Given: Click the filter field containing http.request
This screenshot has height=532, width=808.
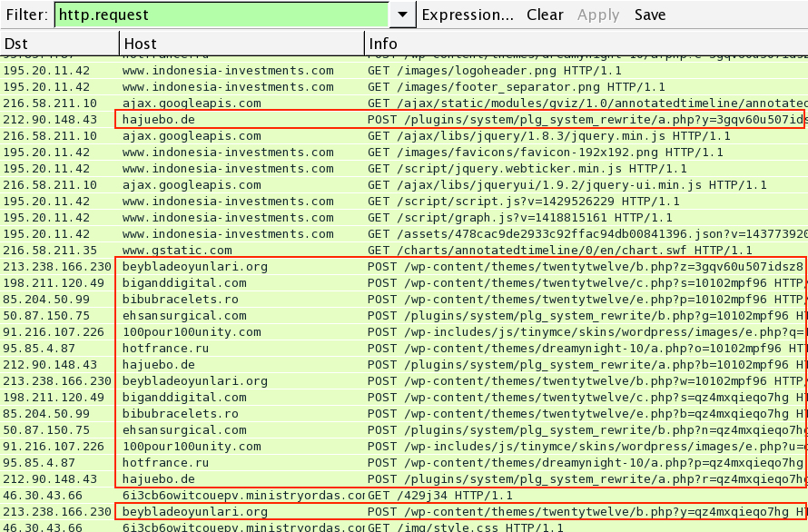Looking at the screenshot, I should 222,15.
